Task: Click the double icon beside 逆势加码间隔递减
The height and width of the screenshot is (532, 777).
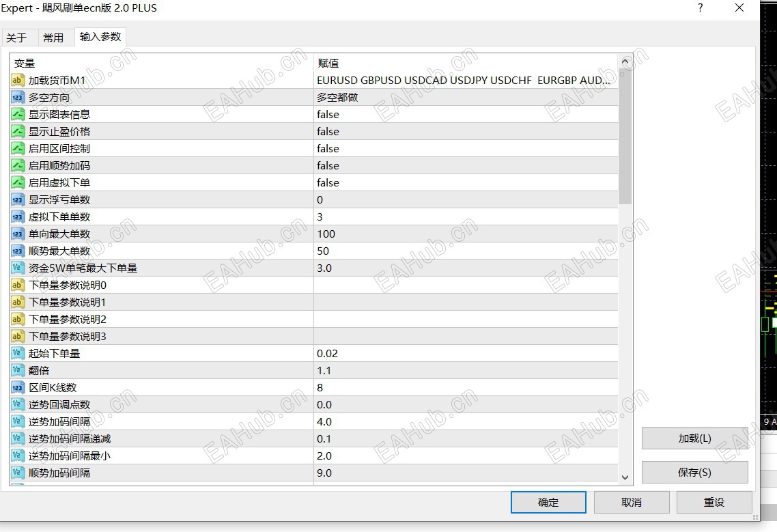Action: pyautogui.click(x=17, y=438)
